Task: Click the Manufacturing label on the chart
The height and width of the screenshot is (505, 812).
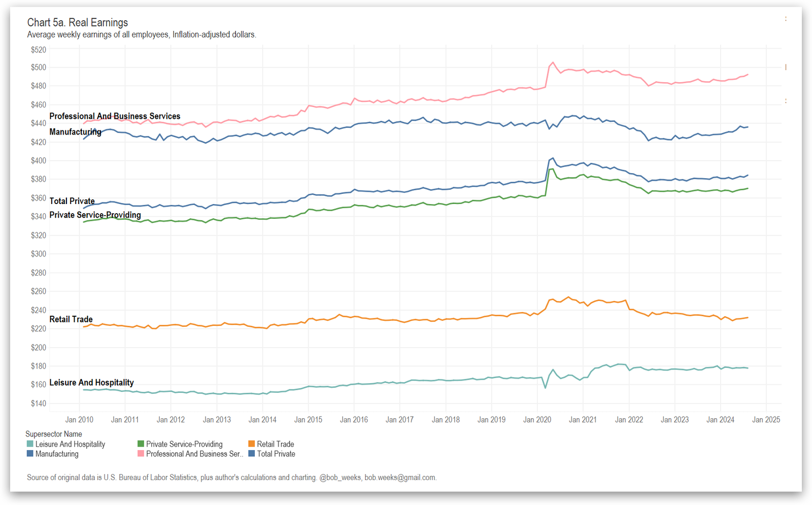Action: [x=75, y=132]
